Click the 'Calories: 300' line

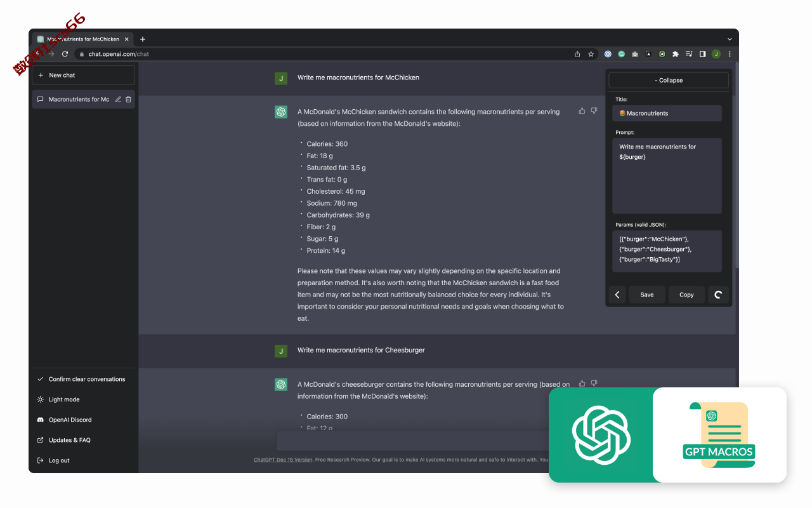pyautogui.click(x=327, y=417)
